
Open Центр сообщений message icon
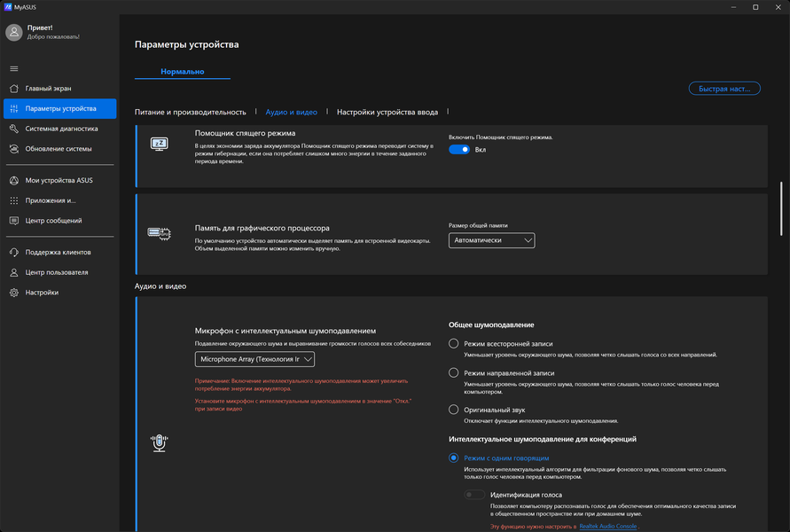click(14, 221)
